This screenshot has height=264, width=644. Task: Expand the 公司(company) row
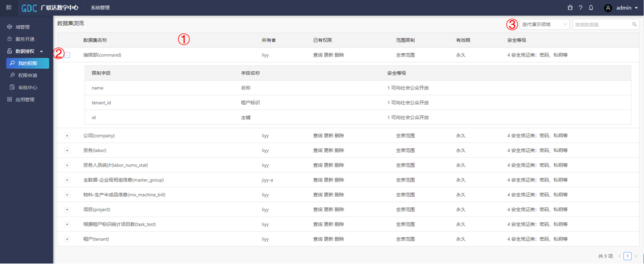click(x=67, y=136)
